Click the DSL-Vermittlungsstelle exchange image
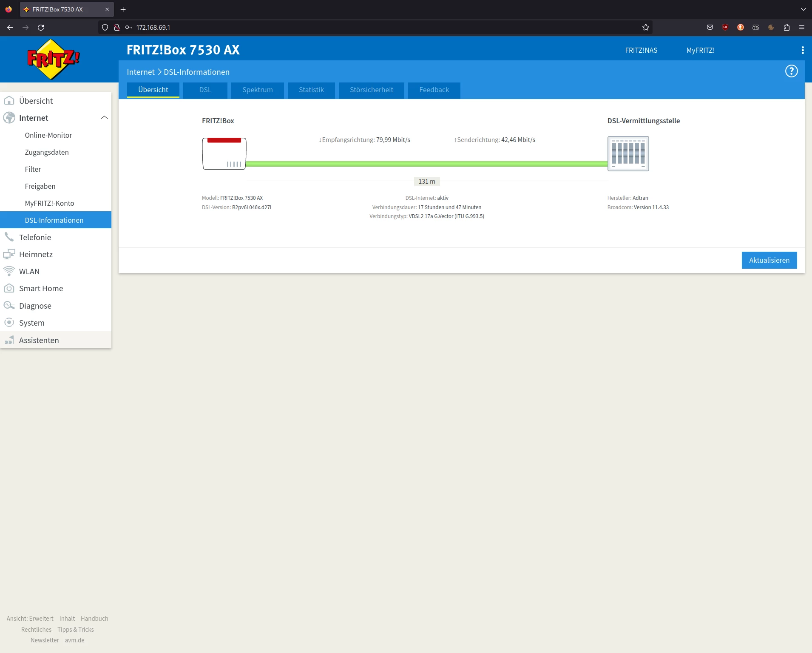 pyautogui.click(x=628, y=153)
